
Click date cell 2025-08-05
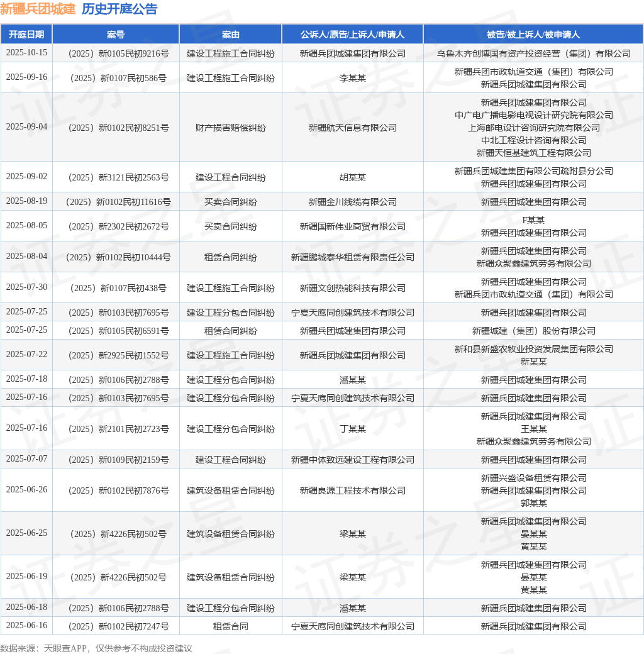tap(26, 226)
